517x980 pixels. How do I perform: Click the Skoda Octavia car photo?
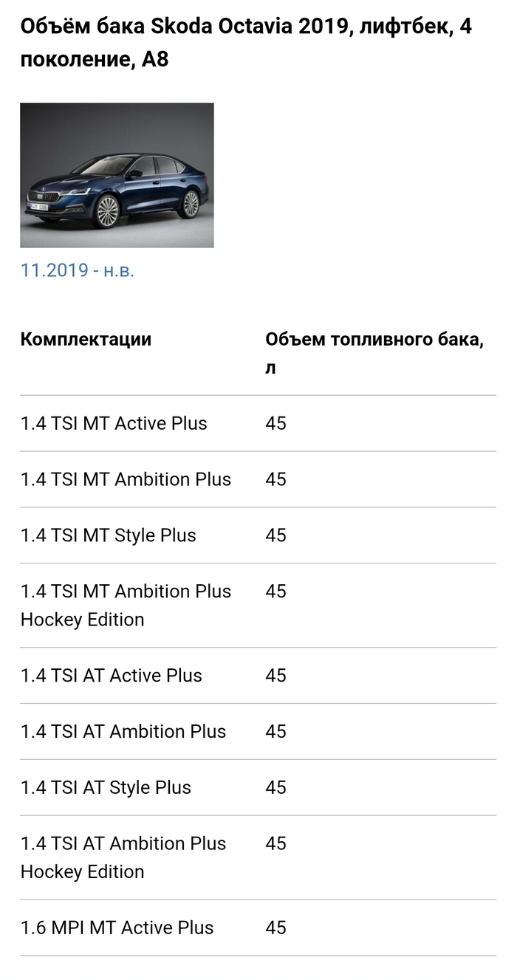pos(117,175)
